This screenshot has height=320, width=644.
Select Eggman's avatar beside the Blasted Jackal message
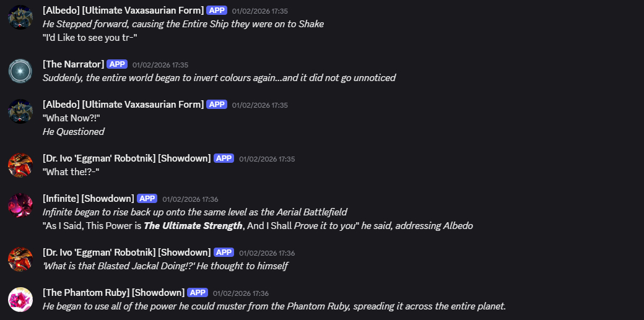click(20, 259)
